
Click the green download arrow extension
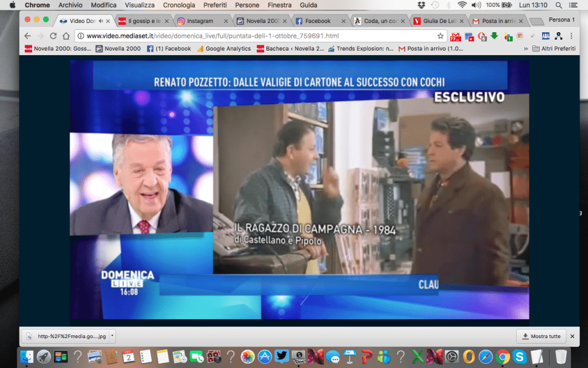(x=494, y=36)
